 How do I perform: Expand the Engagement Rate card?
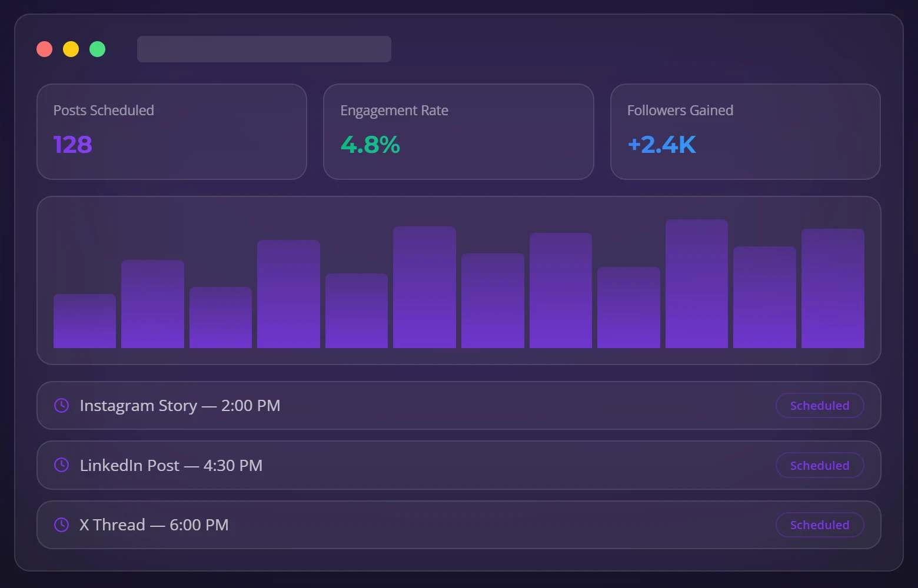click(x=458, y=132)
